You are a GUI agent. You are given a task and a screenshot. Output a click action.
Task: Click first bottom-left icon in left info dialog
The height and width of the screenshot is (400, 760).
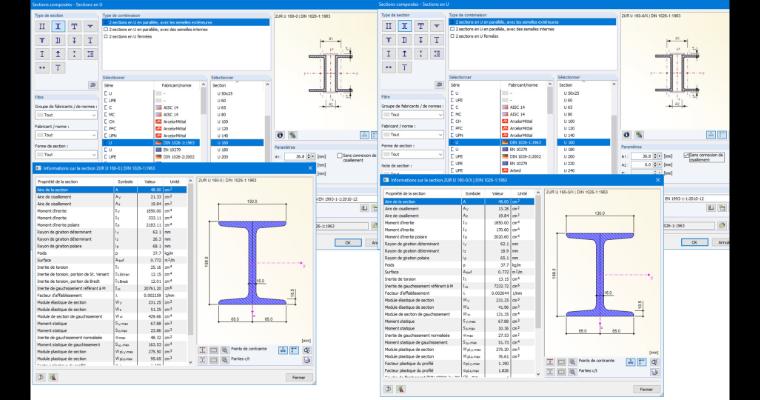(41, 377)
